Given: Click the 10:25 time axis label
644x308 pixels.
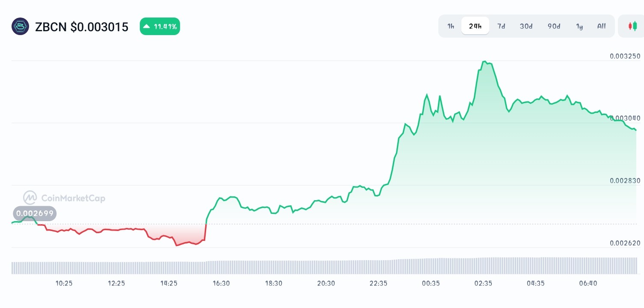Looking at the screenshot, I should click(x=64, y=283).
